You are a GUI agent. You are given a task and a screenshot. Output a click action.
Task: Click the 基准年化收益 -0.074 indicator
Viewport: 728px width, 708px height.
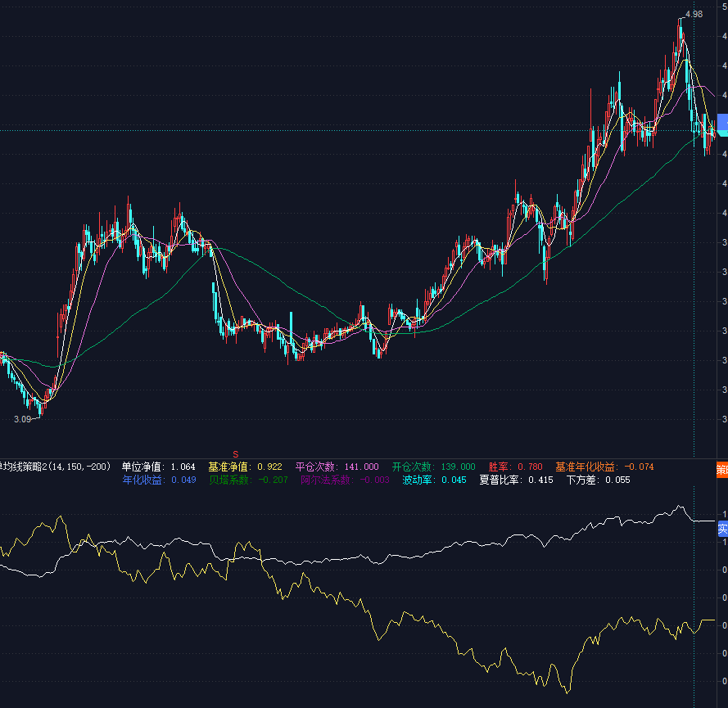[604, 467]
